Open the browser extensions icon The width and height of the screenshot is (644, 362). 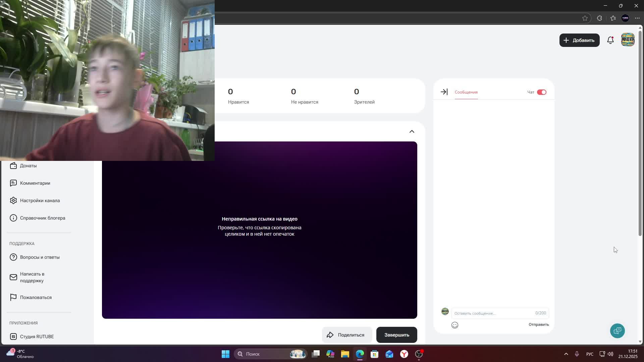(599, 18)
